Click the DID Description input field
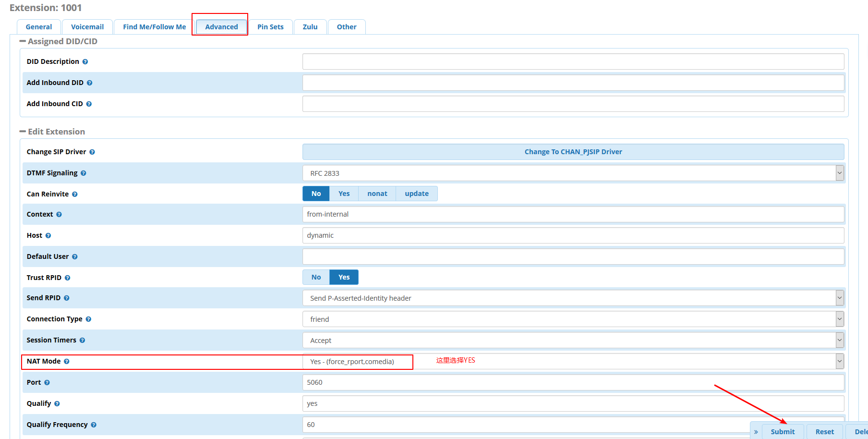This screenshot has width=868, height=439. [x=573, y=61]
